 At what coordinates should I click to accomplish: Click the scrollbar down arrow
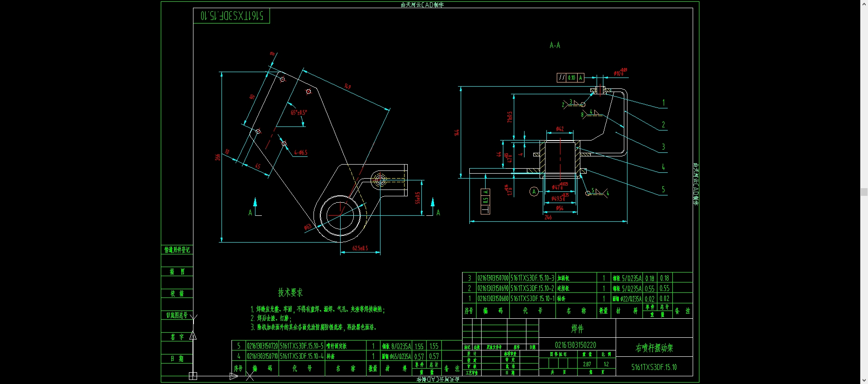864,380
